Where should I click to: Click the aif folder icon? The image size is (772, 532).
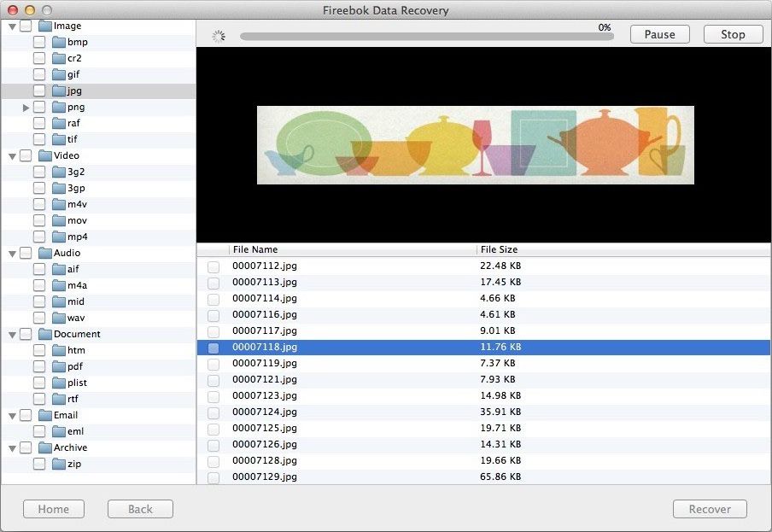tap(59, 270)
